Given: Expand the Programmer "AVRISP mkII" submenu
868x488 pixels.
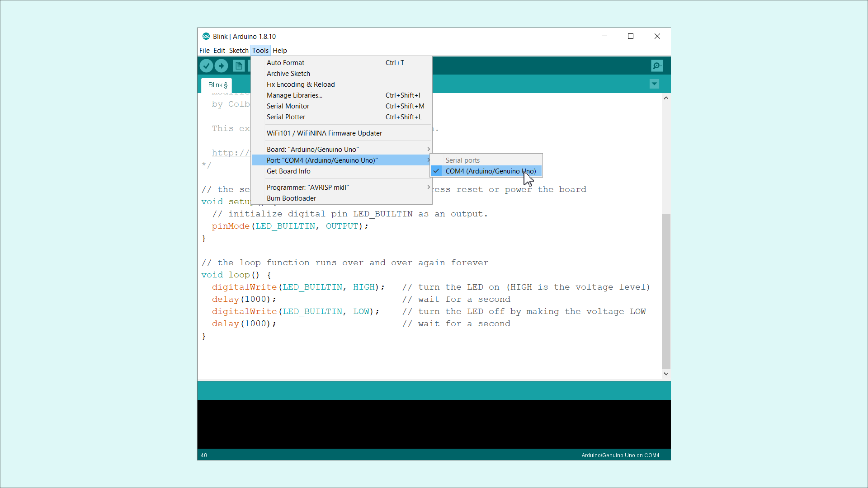Looking at the screenshot, I should pos(341,188).
